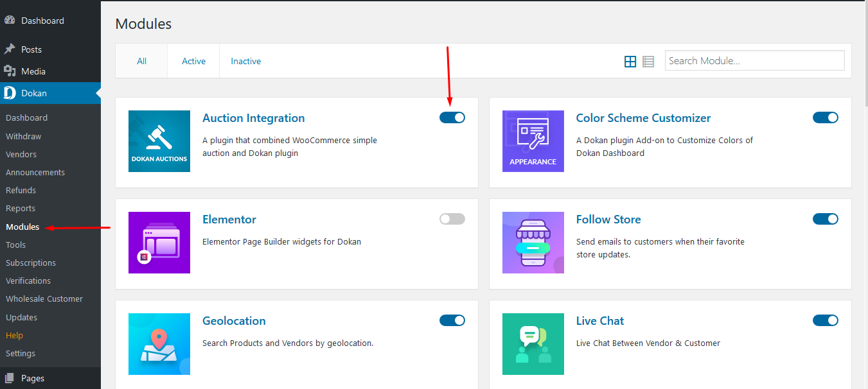Click 'Search Products and Vendors by geolocation.' text
The height and width of the screenshot is (389, 868).
[x=288, y=343]
